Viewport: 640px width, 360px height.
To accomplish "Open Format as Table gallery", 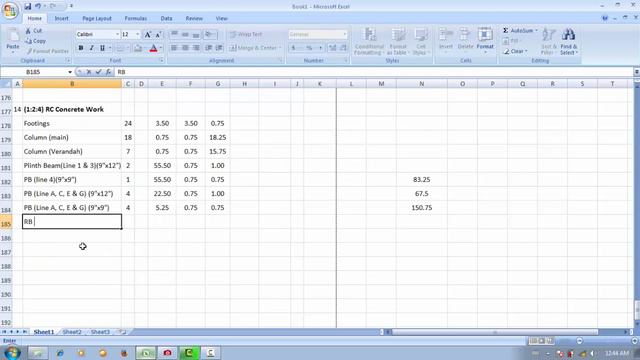I will (398, 41).
